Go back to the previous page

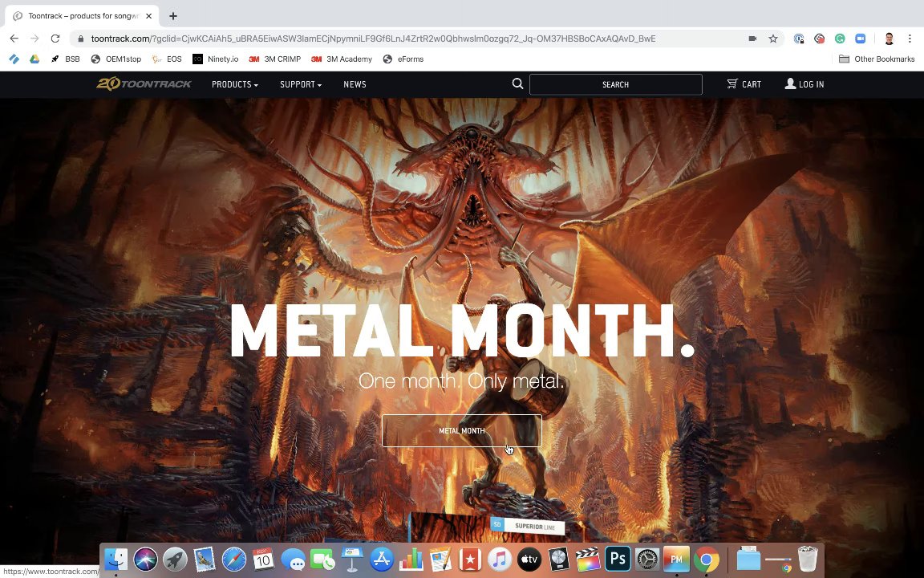pyautogui.click(x=14, y=39)
